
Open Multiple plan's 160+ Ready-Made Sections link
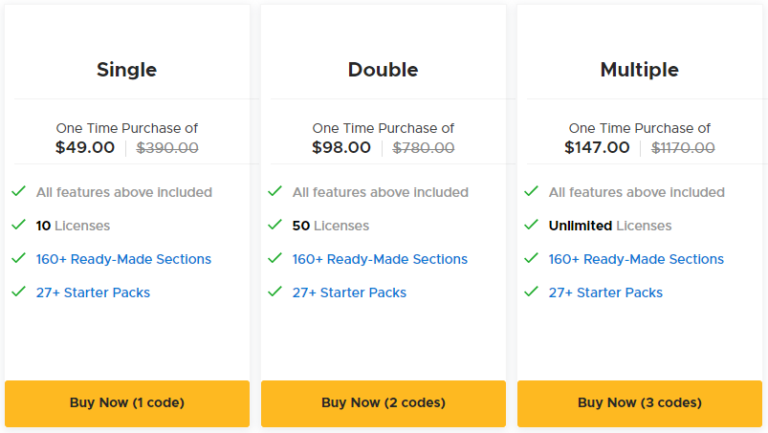click(636, 259)
